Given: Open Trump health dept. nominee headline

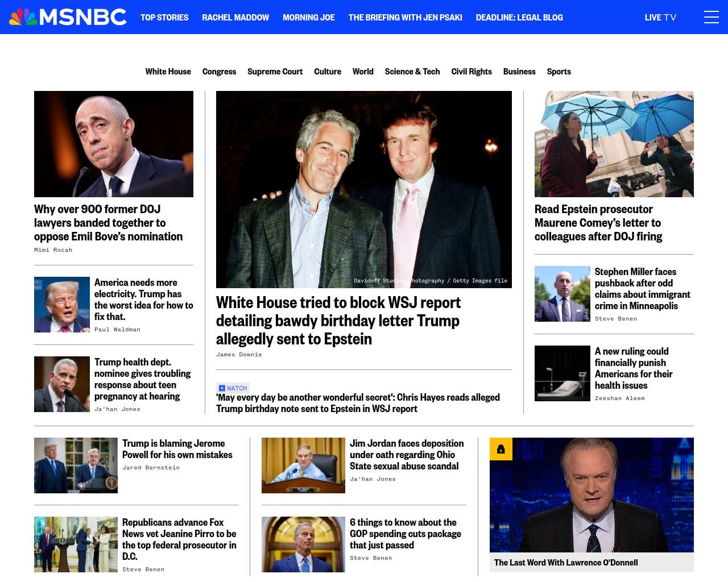Looking at the screenshot, I should point(143,379).
